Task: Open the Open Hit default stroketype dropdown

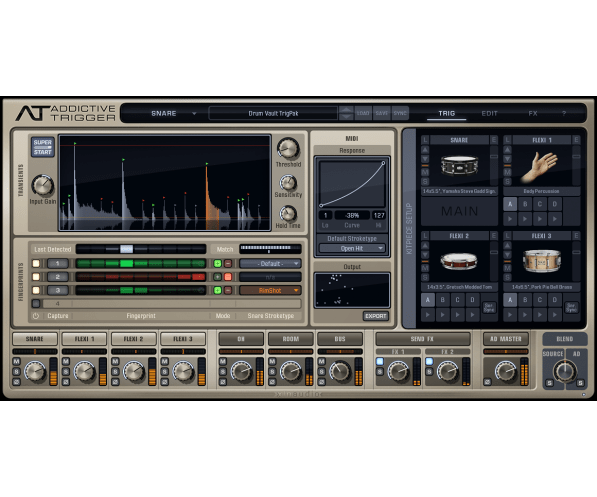Action: (352, 248)
